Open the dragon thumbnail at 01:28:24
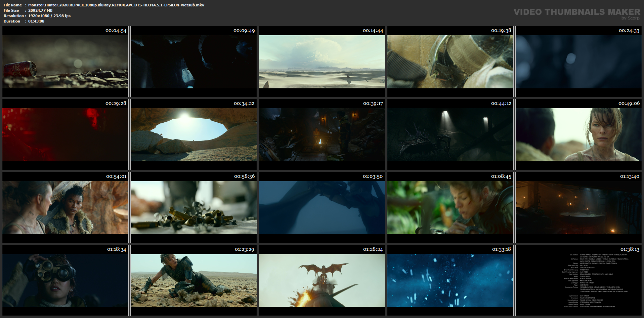 [322, 280]
